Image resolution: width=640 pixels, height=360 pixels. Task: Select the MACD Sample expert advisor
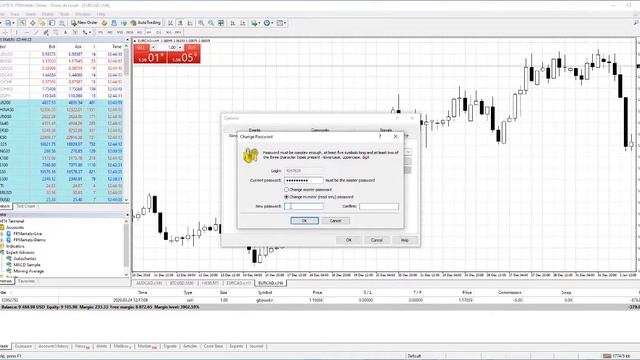coord(27,264)
